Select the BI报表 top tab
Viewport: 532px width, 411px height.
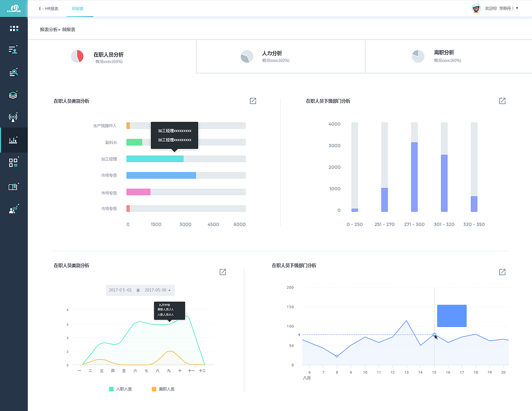pyautogui.click(x=78, y=9)
